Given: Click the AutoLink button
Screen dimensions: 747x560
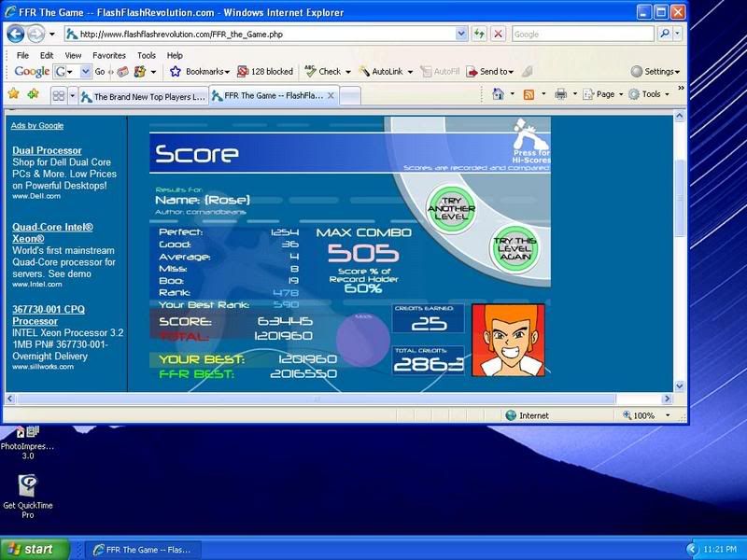Looking at the screenshot, I should 381,72.
